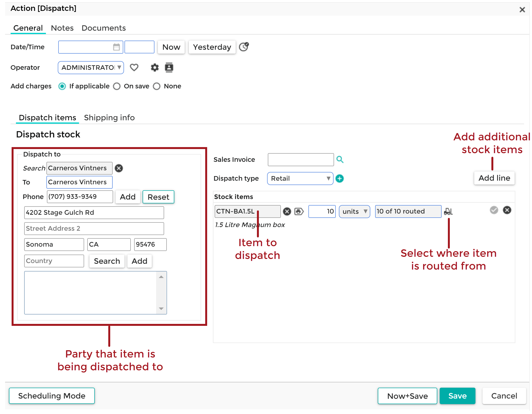This screenshot has width=532, height=414.
Task: Click the Reset button
Action: pyautogui.click(x=159, y=197)
